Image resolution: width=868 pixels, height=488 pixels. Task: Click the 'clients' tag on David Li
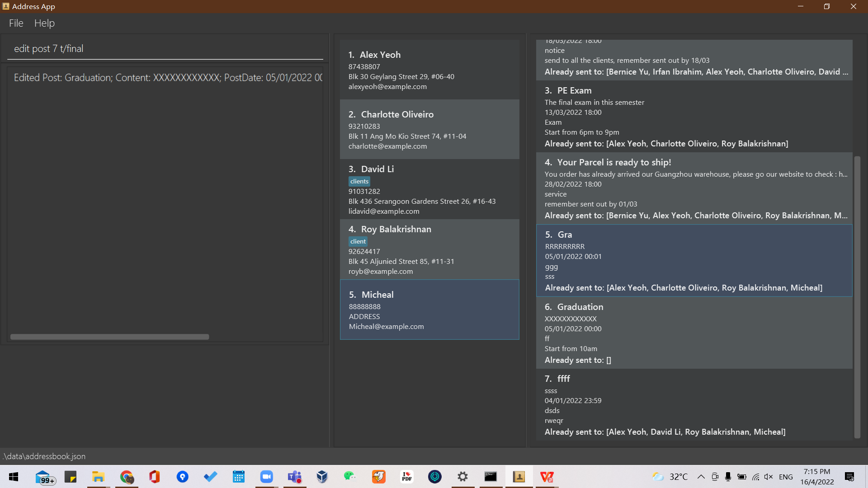359,181
